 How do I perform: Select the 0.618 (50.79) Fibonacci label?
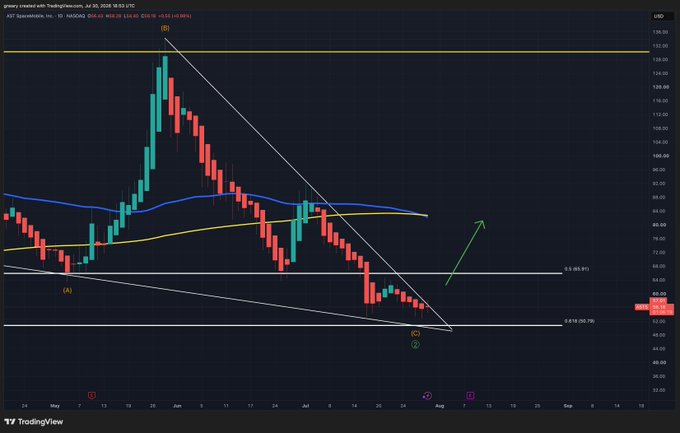point(579,321)
